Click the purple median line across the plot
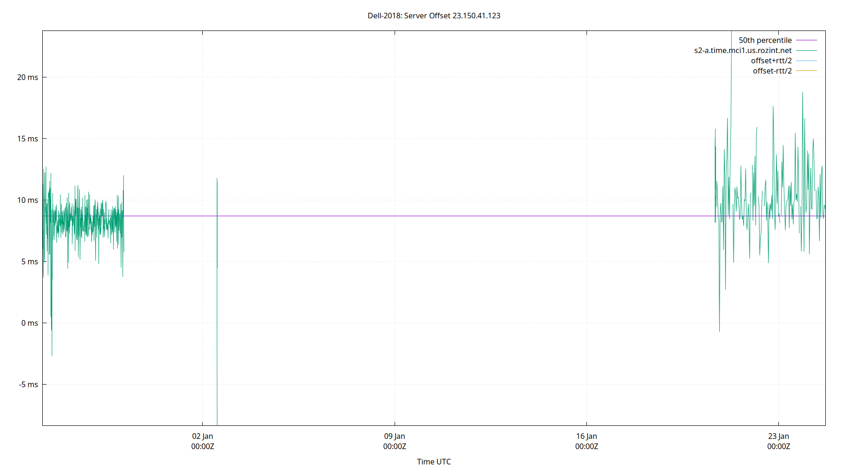The width and height of the screenshot is (868, 469). (422, 216)
